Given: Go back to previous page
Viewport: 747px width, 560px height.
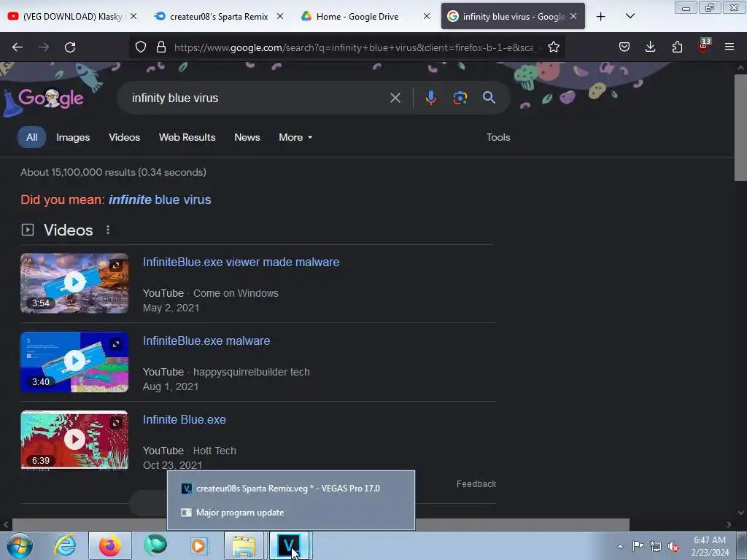Looking at the screenshot, I should click(18, 47).
